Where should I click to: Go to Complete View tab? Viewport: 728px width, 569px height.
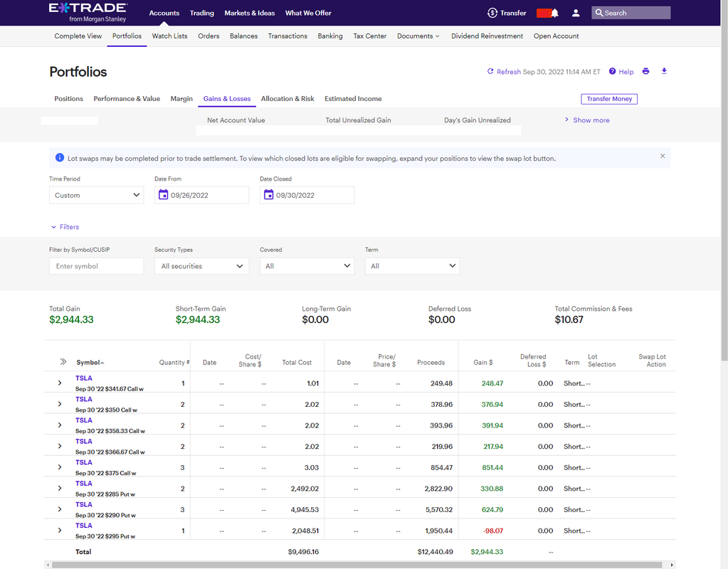(x=78, y=36)
